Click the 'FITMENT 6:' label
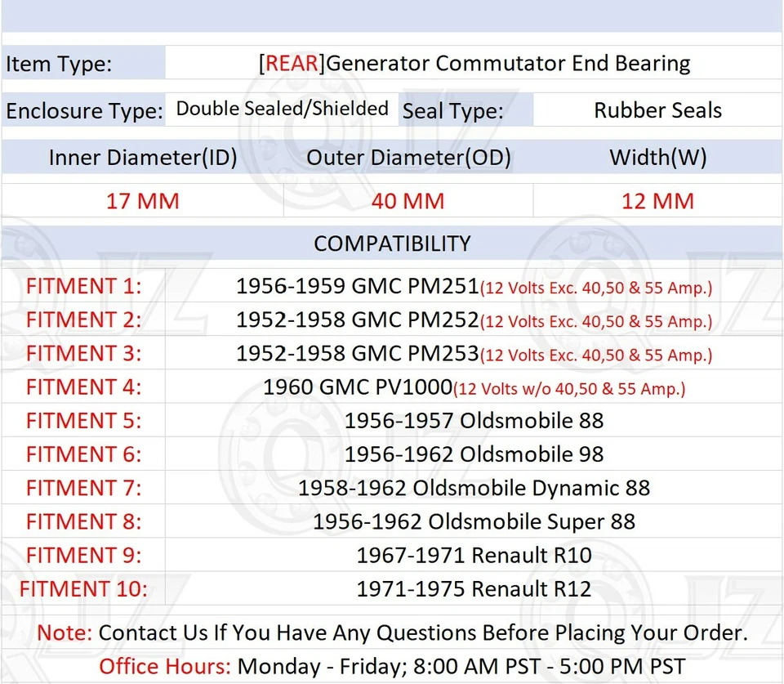The image size is (784, 684). (x=83, y=454)
